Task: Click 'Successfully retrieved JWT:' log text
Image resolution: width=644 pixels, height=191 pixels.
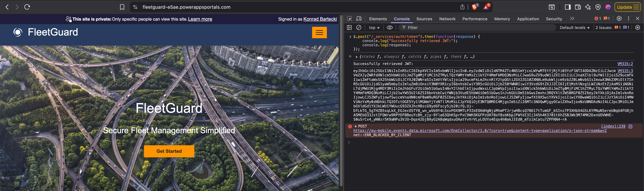Action: 383,64
